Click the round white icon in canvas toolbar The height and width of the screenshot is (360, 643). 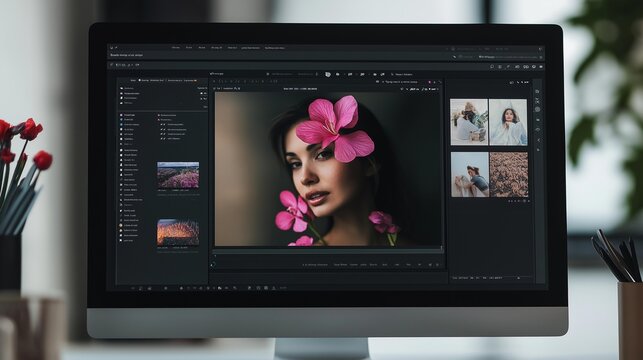point(328,74)
